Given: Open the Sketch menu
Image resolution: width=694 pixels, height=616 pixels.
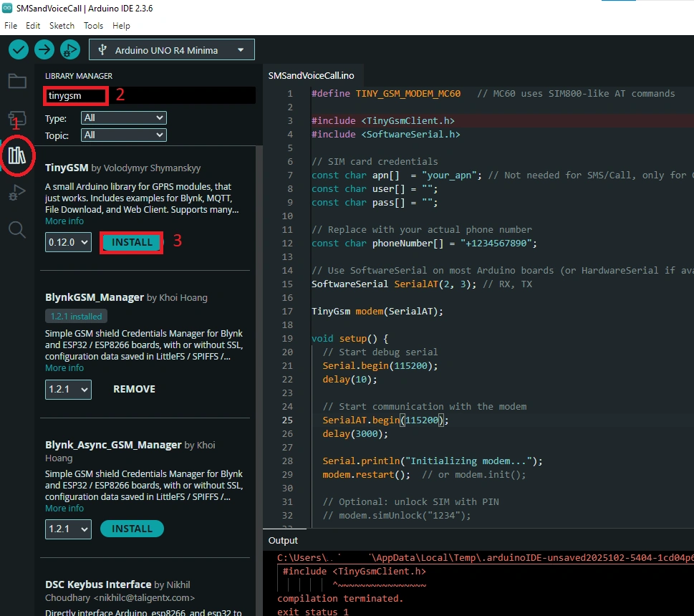Looking at the screenshot, I should (x=62, y=25).
